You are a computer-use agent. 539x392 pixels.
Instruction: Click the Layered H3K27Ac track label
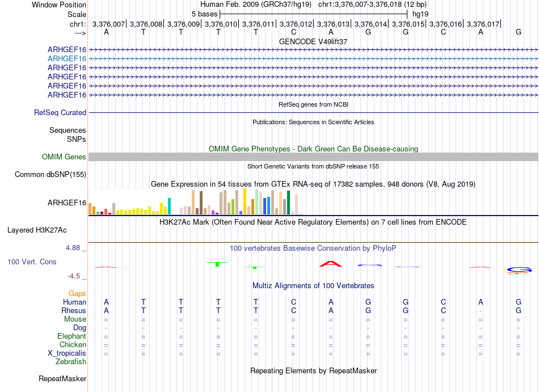37,230
